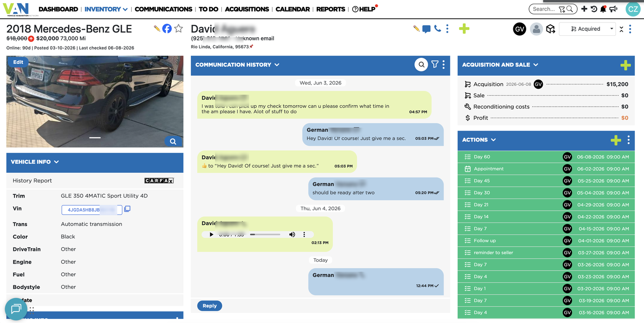Collapse panels with the double chevron icon
The height and width of the screenshot is (323, 644).
coord(621,29)
